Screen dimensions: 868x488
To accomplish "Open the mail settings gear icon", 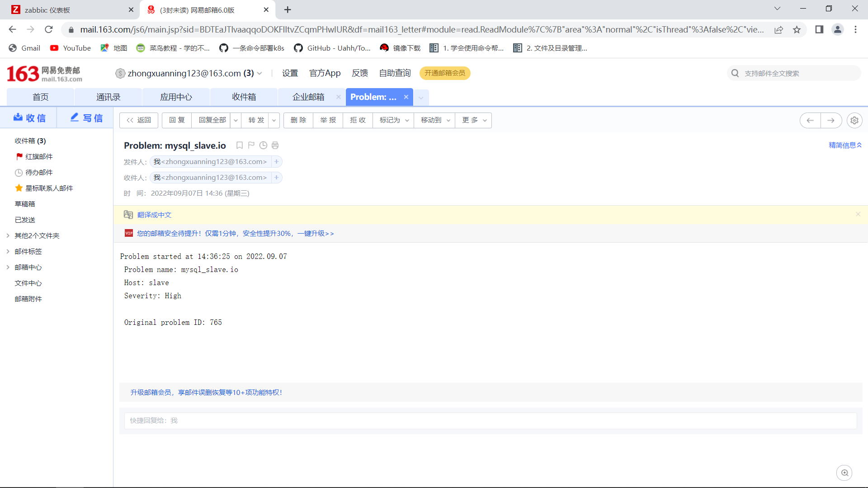I will (x=854, y=120).
